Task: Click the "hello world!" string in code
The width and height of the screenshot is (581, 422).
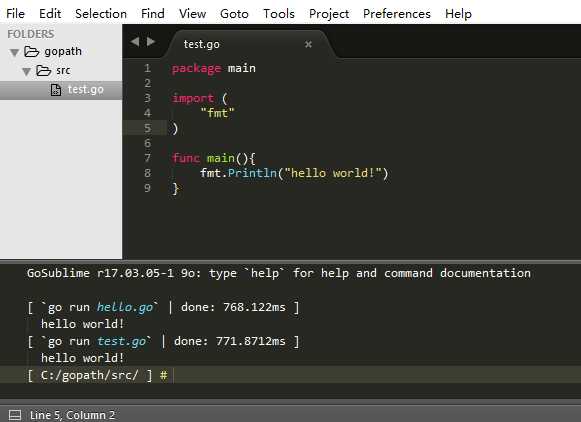Action: coord(333,173)
